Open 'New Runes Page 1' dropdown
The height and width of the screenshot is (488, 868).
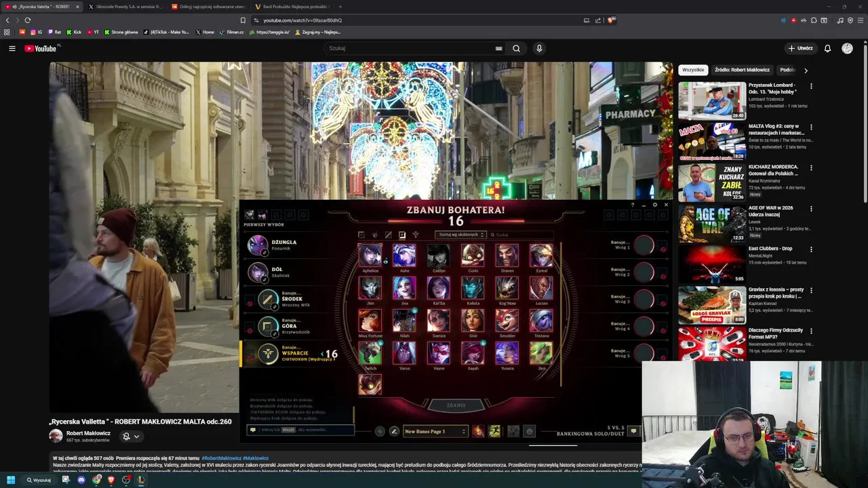coord(435,431)
